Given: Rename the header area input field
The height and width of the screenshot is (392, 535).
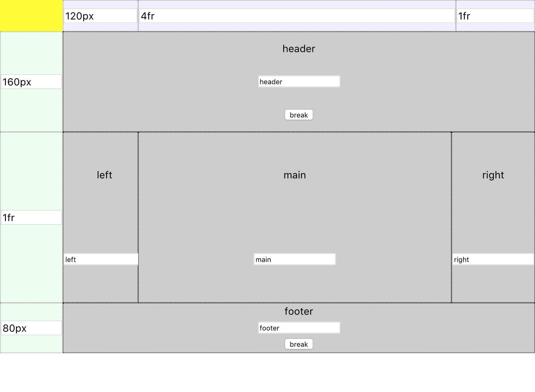Looking at the screenshot, I should coord(298,81).
